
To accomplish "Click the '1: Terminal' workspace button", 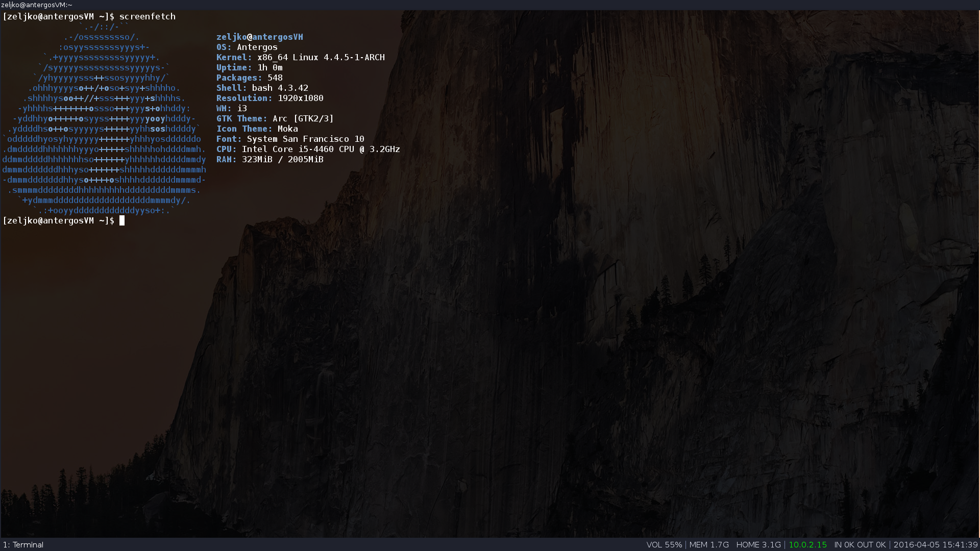I will 23,545.
